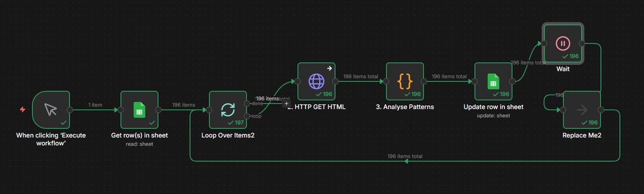Click the green checkmark 196 on Analyse Patterns

point(413,95)
